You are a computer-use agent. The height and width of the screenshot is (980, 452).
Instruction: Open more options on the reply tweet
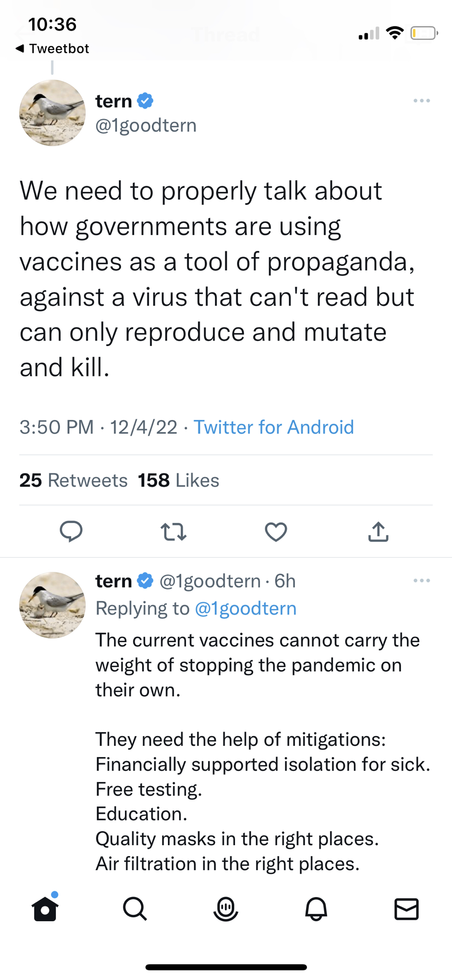tap(421, 581)
